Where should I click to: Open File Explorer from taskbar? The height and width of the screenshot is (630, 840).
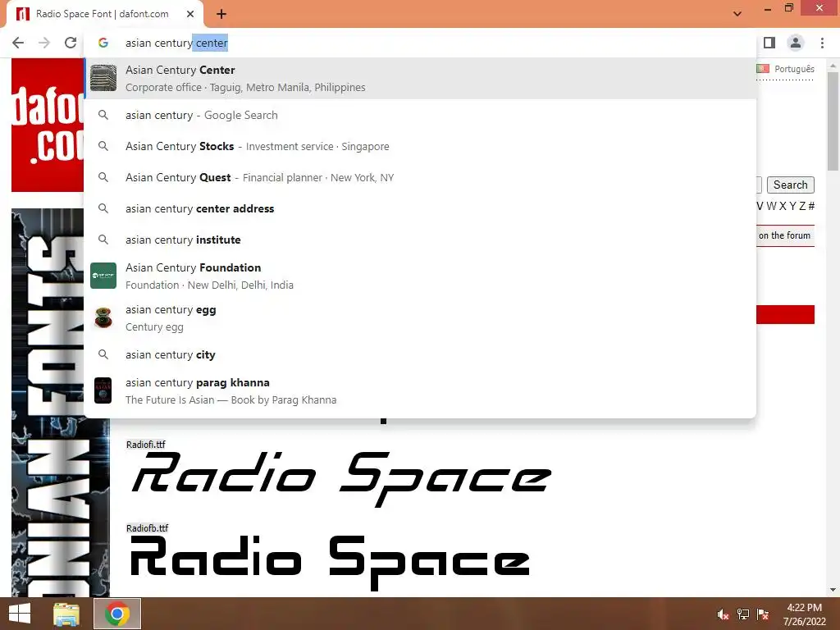(x=66, y=614)
